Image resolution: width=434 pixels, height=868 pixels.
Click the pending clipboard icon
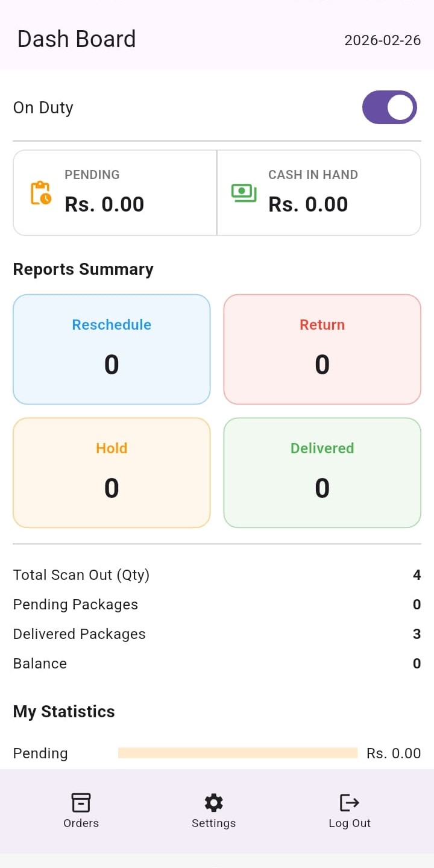click(x=40, y=193)
